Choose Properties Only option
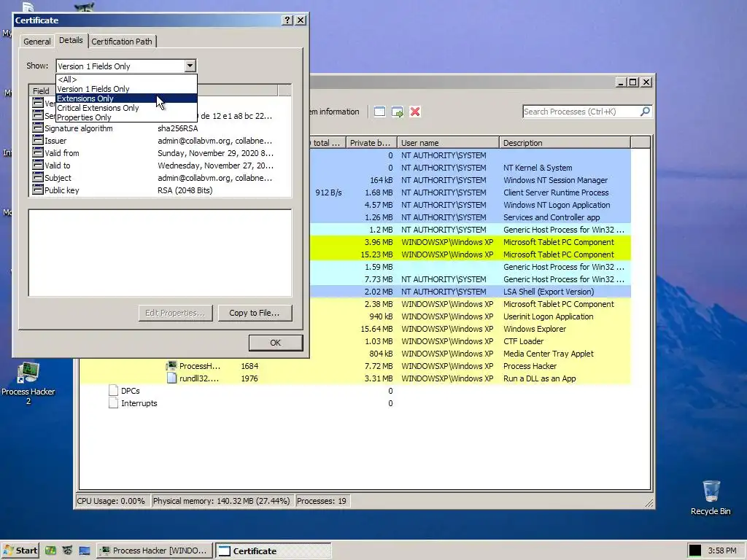 pyautogui.click(x=126, y=117)
